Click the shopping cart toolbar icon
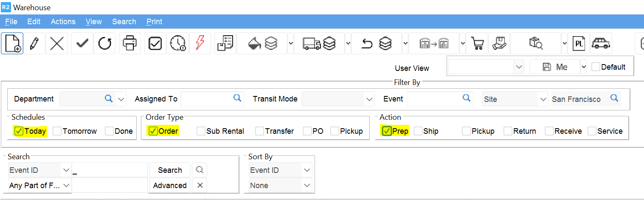644x200 pixels. (x=477, y=43)
